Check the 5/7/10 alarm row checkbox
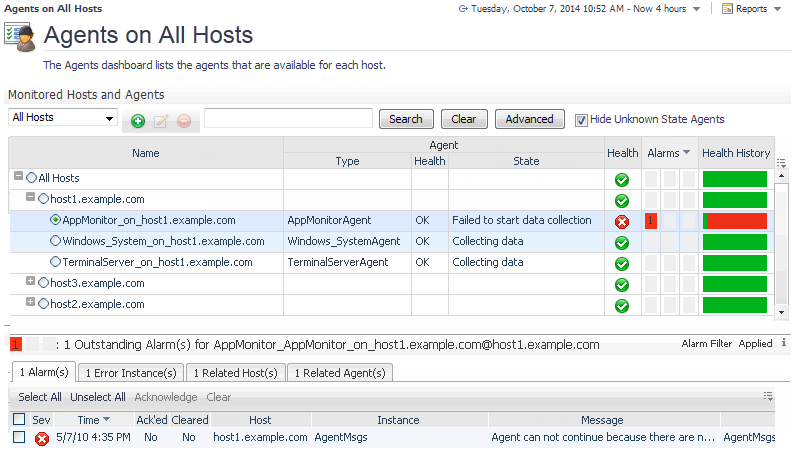The width and height of the screenshot is (792, 465). coord(19,437)
